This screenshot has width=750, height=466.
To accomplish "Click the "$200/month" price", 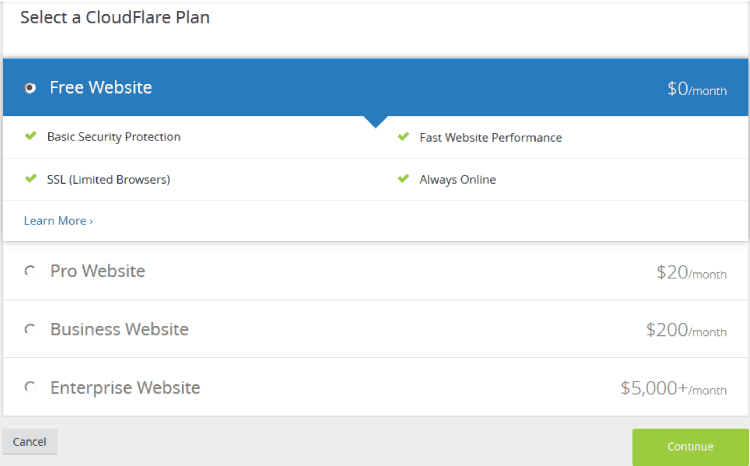I will (x=686, y=330).
